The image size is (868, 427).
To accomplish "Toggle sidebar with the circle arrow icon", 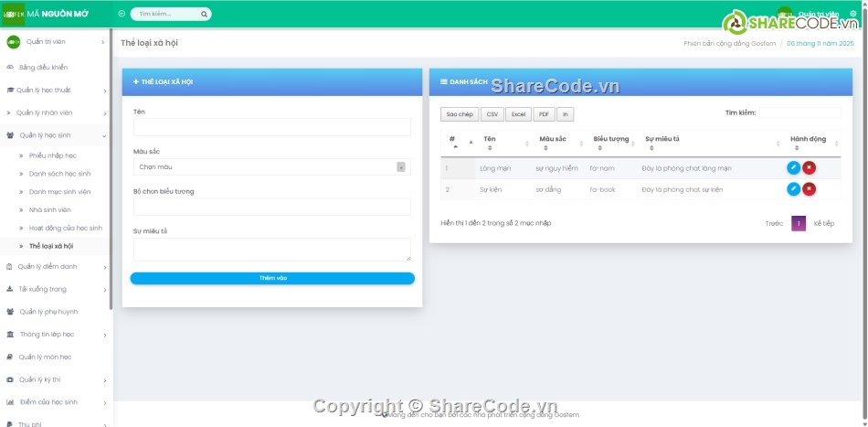I will point(122,14).
